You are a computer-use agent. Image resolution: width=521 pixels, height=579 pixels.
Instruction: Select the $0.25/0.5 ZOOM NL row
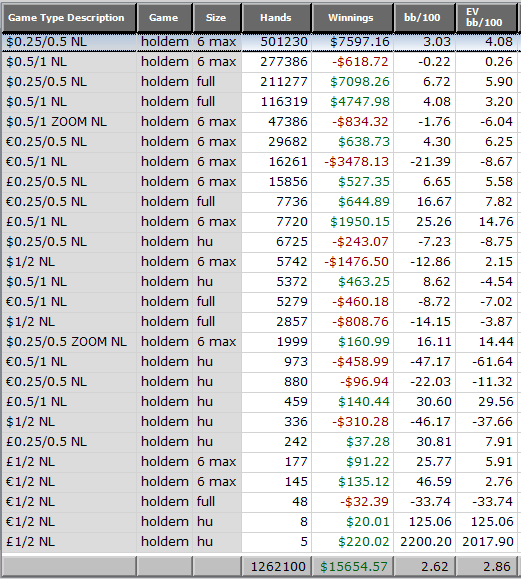tap(260, 342)
